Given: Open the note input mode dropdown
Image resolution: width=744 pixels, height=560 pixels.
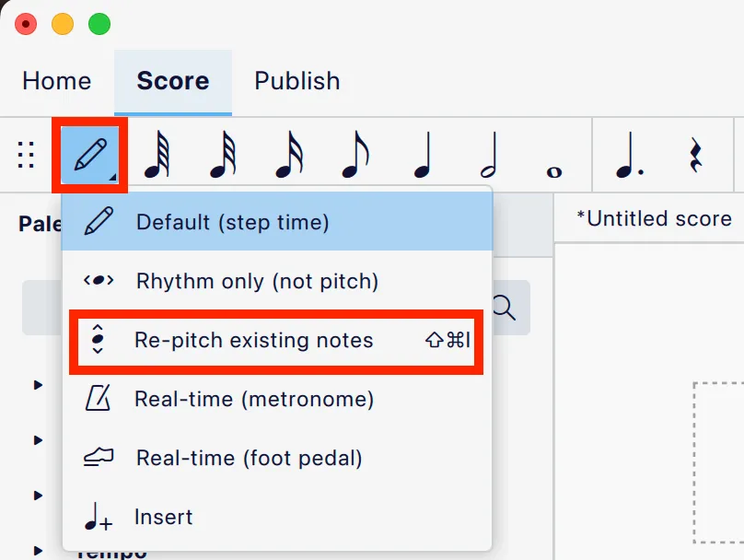Looking at the screenshot, I should coord(89,155).
